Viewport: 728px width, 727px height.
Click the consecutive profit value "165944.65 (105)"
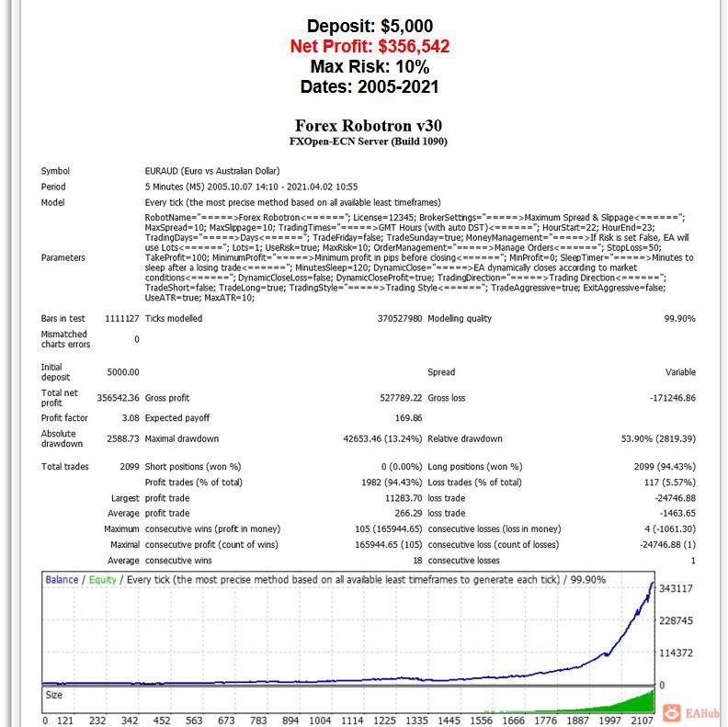(x=389, y=544)
